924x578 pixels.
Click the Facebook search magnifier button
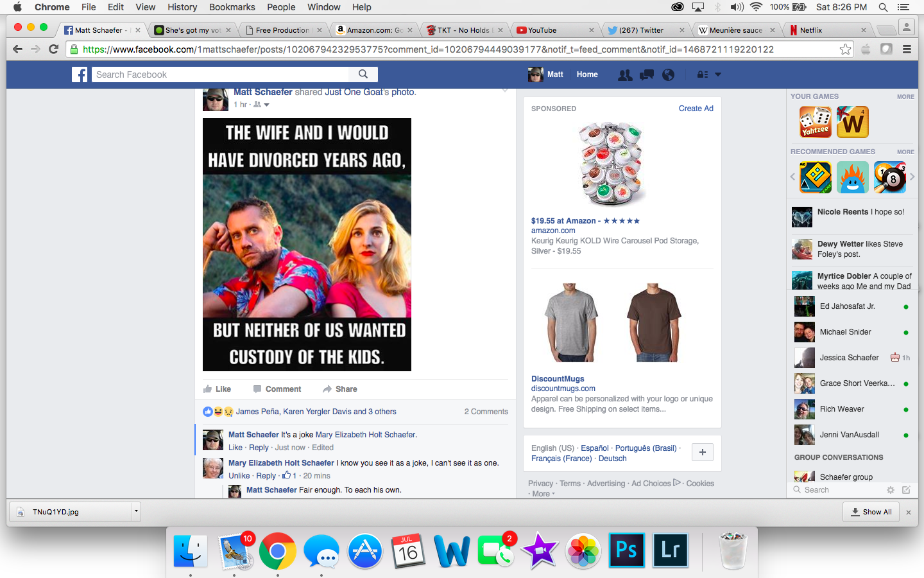pyautogui.click(x=363, y=74)
